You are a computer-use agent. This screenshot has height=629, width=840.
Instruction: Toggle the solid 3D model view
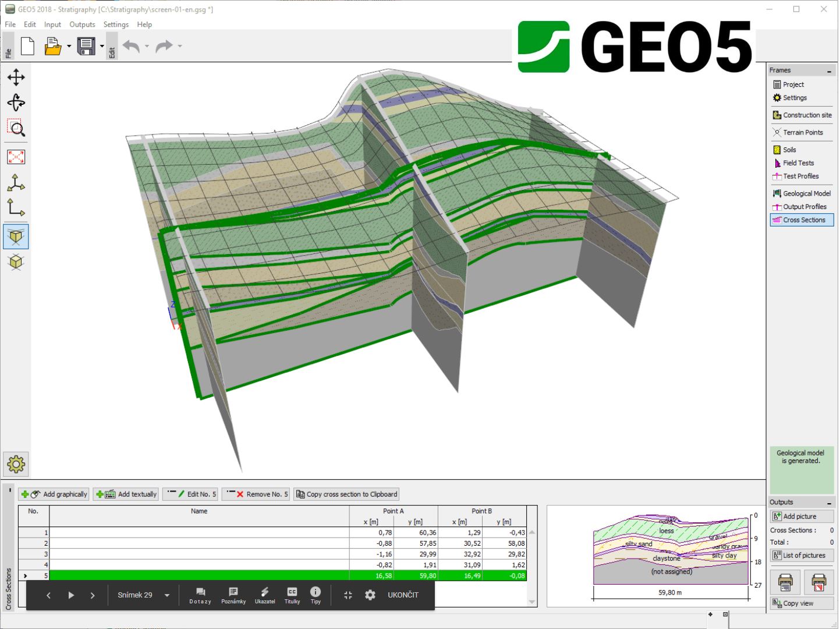pyautogui.click(x=16, y=236)
